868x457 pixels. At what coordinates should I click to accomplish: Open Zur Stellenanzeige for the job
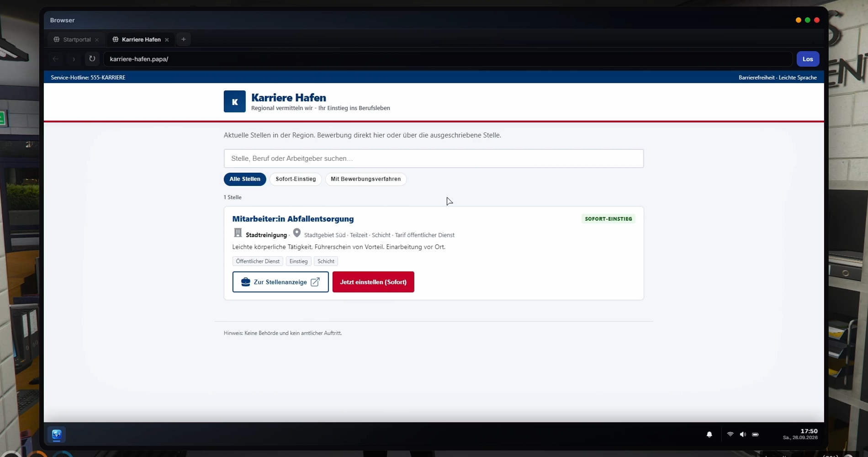[x=281, y=282]
